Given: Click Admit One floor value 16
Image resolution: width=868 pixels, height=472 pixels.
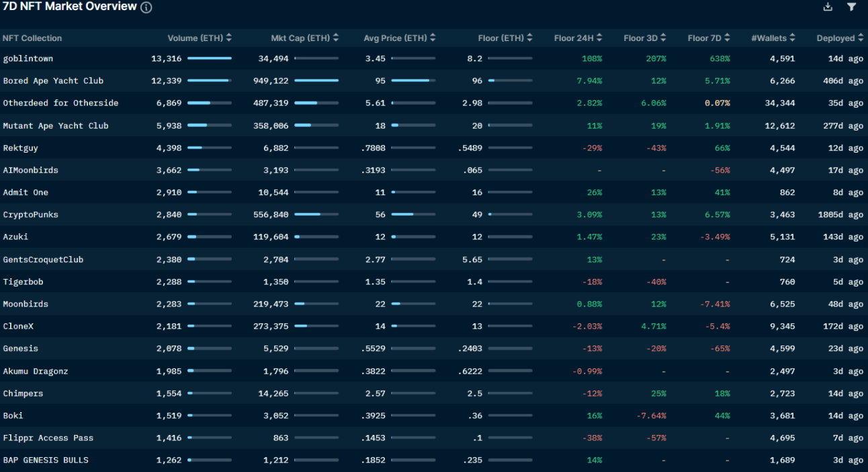Looking at the screenshot, I should point(477,192).
